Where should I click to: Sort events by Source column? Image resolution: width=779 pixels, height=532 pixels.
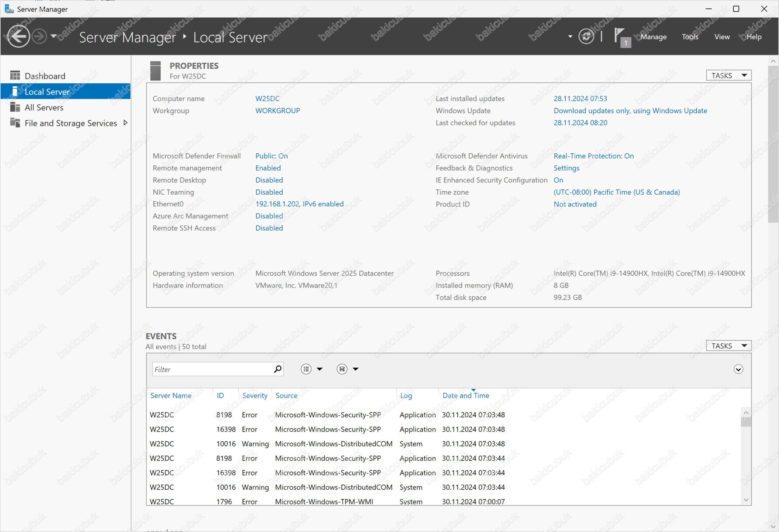pyautogui.click(x=286, y=395)
